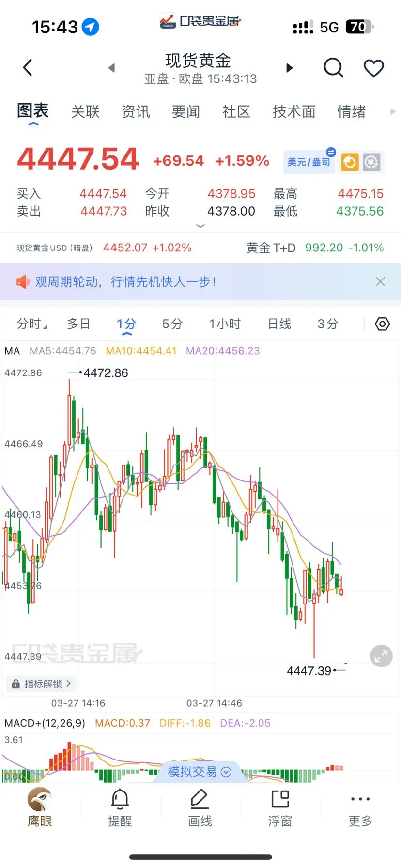Open chart settings hexagon icon
401x868 pixels.
tap(382, 324)
